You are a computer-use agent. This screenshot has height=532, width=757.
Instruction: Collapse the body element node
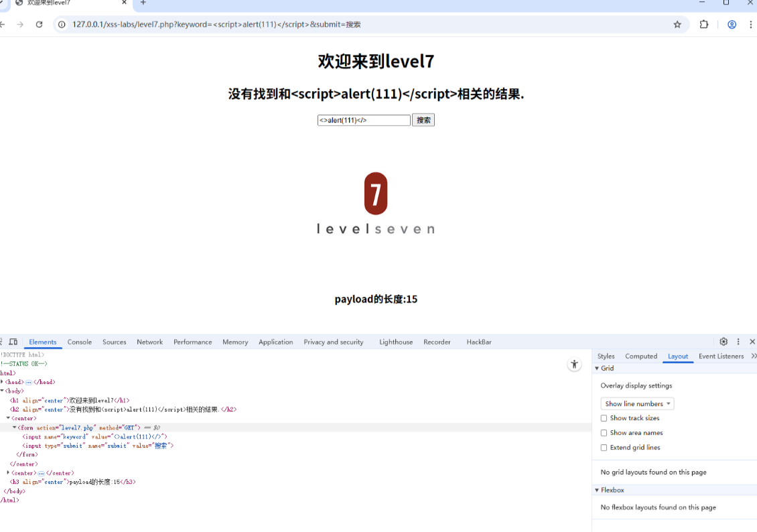3,391
